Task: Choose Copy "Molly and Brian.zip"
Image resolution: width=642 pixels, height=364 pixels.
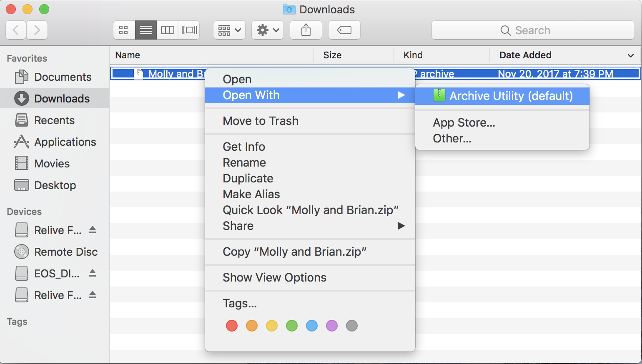Action: coord(310,252)
